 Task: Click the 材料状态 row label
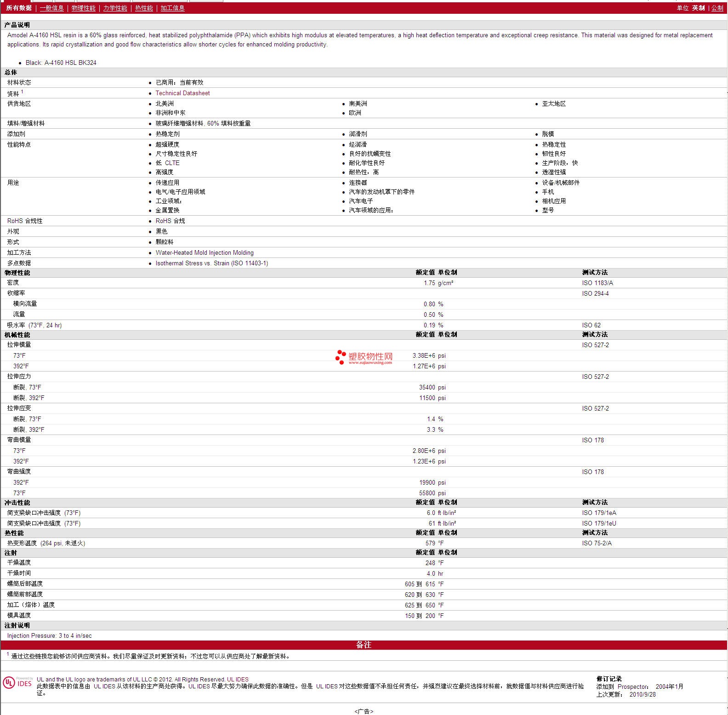(x=19, y=82)
